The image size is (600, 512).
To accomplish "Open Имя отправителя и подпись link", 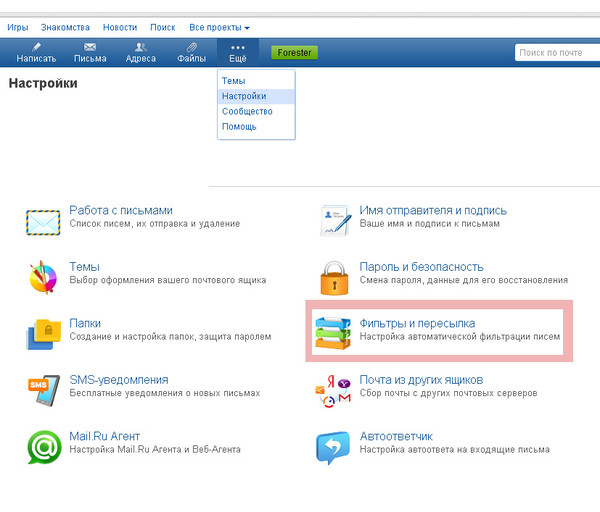I will 433,210.
